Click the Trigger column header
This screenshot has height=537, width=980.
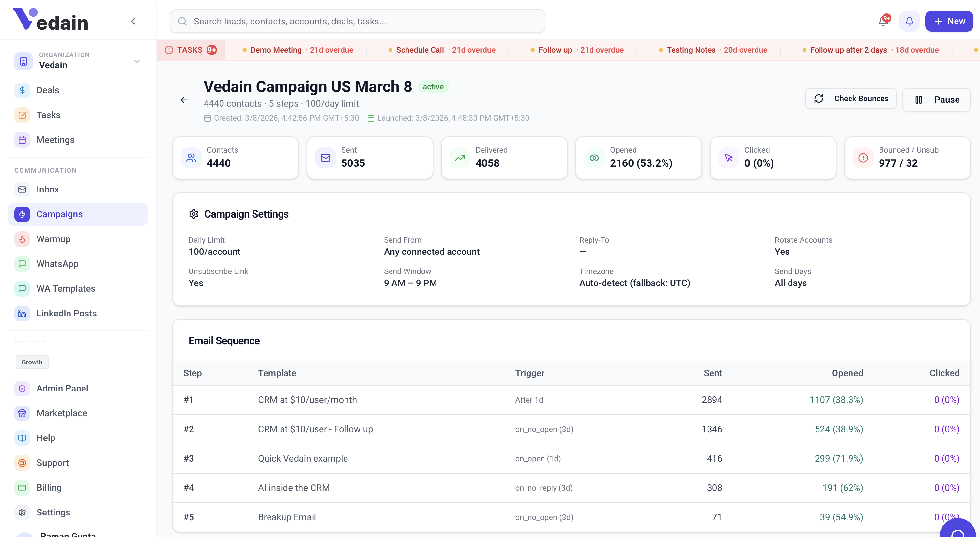pyautogui.click(x=529, y=373)
